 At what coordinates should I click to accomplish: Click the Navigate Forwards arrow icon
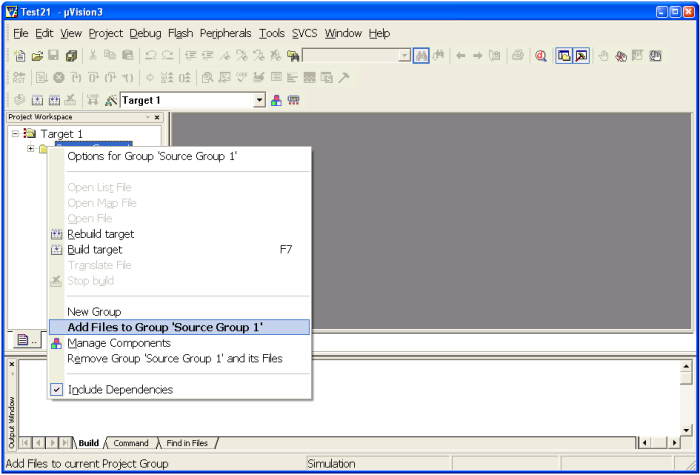pyautogui.click(x=478, y=56)
